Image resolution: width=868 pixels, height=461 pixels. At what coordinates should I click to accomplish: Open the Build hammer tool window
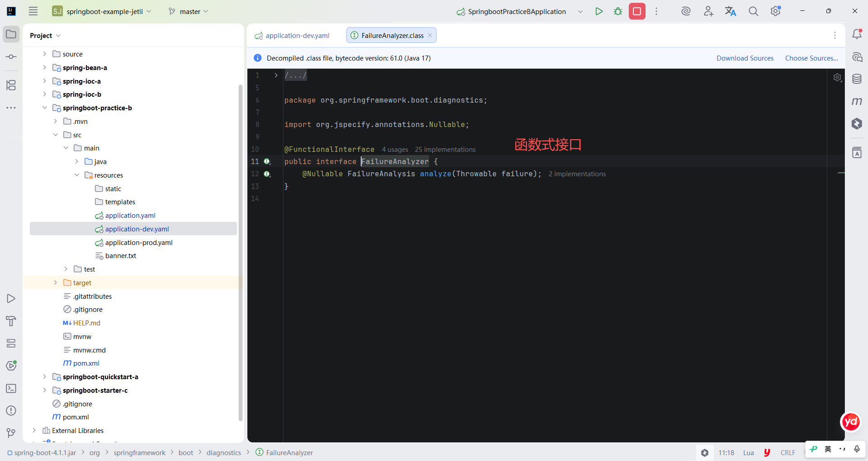click(11, 321)
